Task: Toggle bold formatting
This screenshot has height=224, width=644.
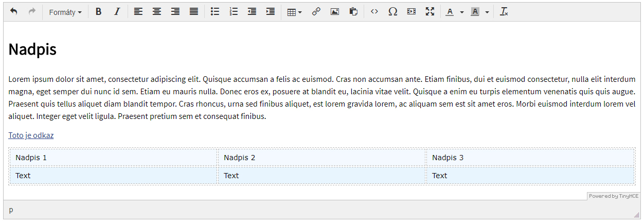Action: point(99,11)
